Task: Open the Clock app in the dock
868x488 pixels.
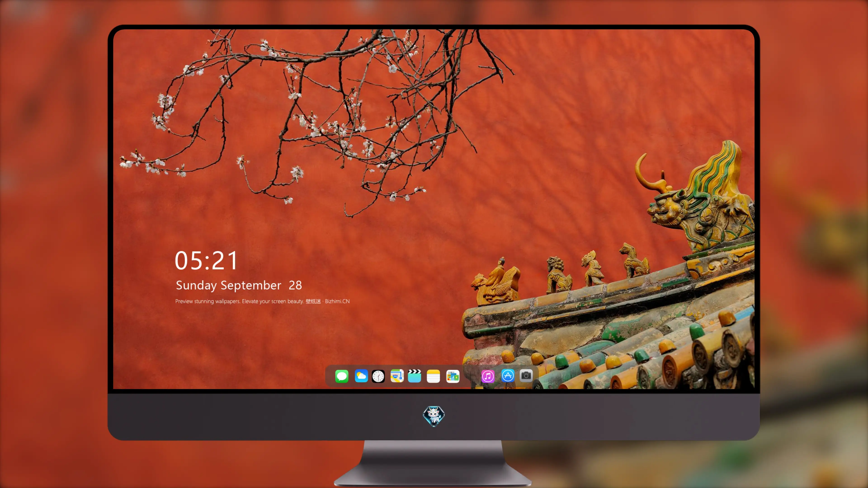Action: click(x=378, y=376)
